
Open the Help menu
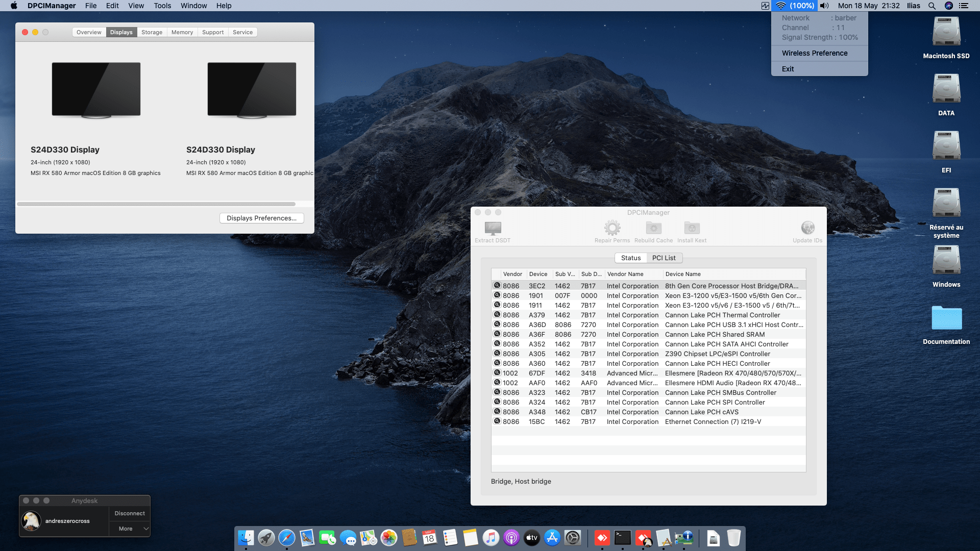[x=224, y=6]
